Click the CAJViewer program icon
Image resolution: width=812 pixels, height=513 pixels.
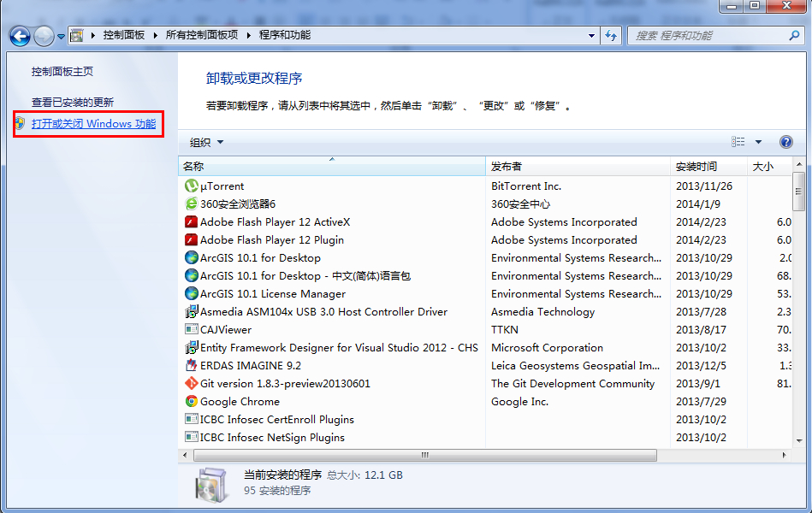(x=190, y=329)
